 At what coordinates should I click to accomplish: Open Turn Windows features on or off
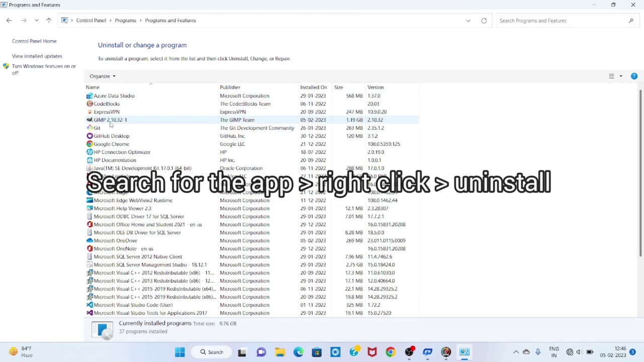click(x=44, y=69)
